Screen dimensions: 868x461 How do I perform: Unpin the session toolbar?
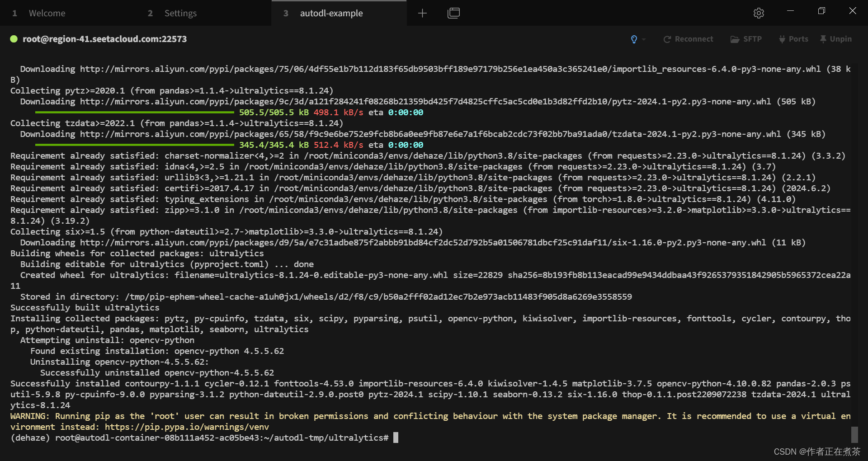tap(835, 39)
